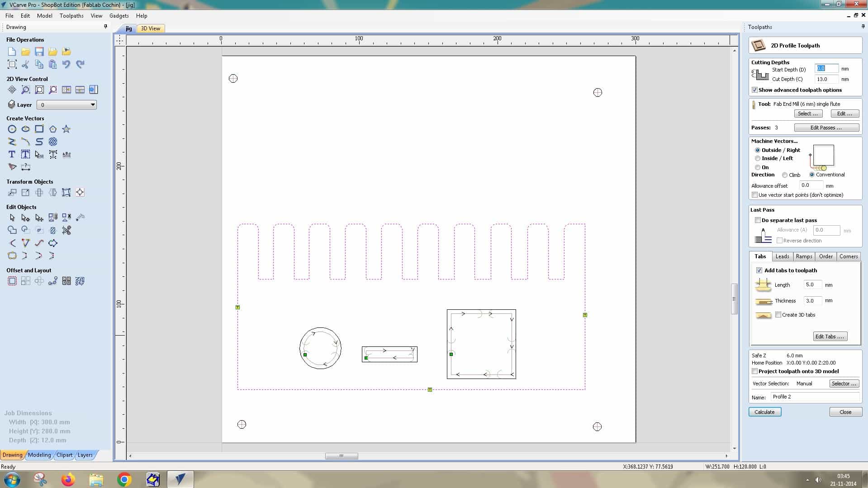This screenshot has height=488, width=868.
Task: Select the Create Text T tool
Action: click(x=12, y=154)
